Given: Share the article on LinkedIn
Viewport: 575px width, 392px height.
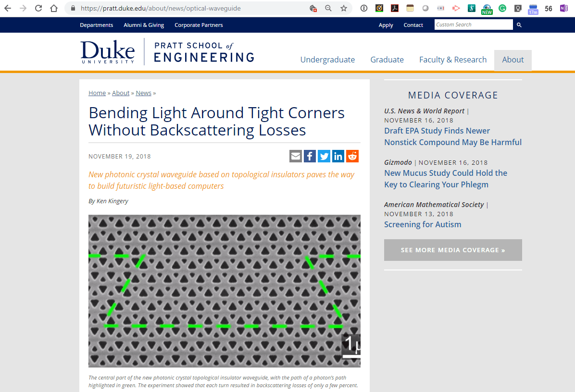Looking at the screenshot, I should pyautogui.click(x=338, y=156).
